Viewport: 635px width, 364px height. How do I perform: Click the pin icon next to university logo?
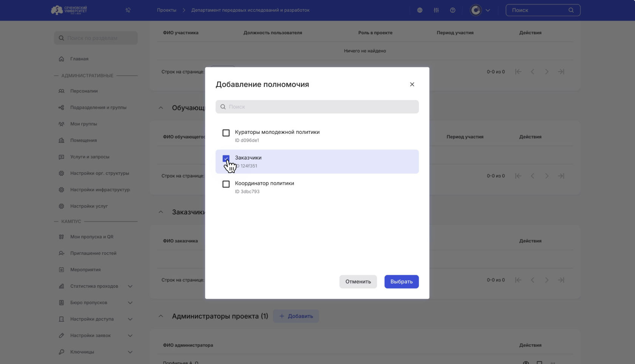coord(128,10)
